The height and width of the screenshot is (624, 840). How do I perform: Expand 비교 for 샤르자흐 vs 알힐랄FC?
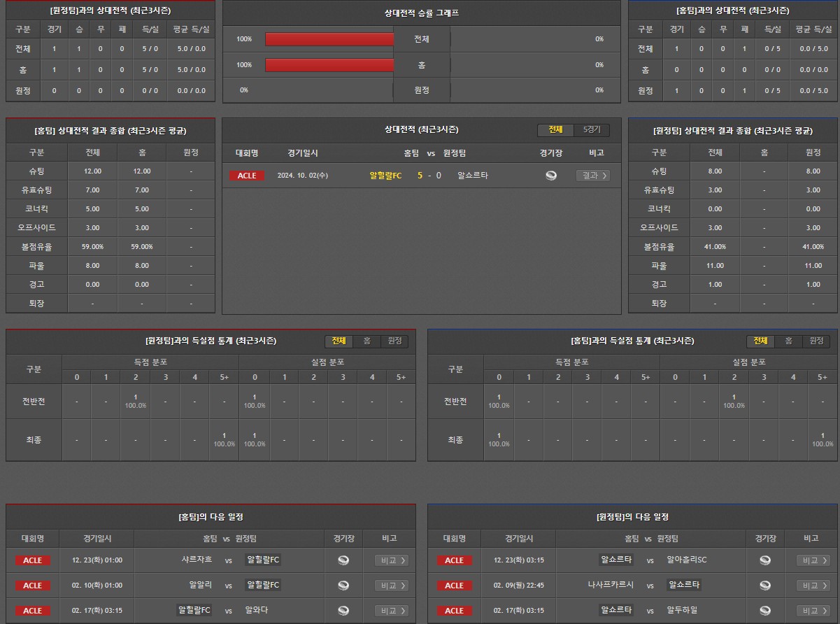click(x=392, y=560)
